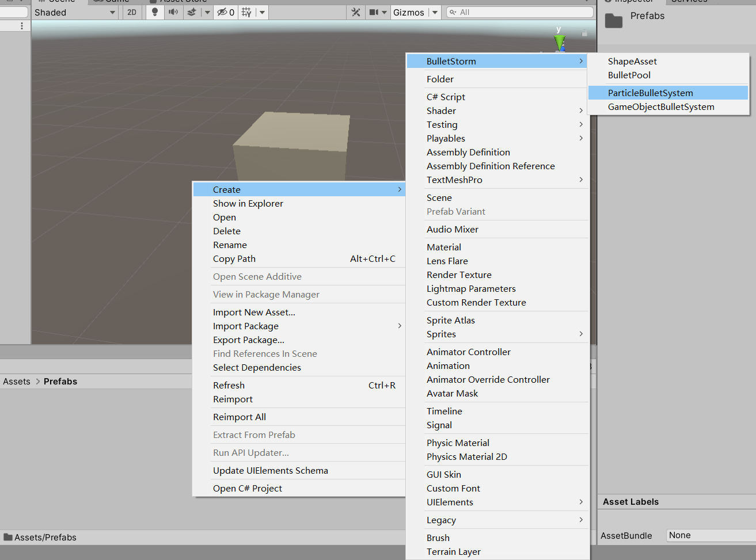Select Refresh from context menu
The image size is (756, 560).
point(299,385)
